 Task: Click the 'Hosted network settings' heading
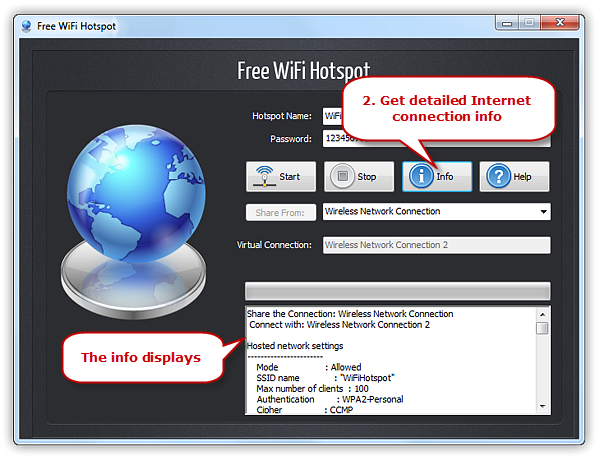[295, 346]
